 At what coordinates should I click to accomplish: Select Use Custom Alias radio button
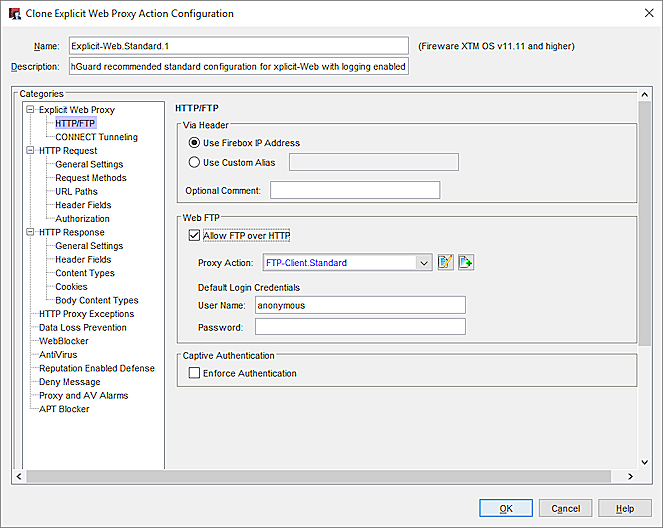tap(194, 162)
